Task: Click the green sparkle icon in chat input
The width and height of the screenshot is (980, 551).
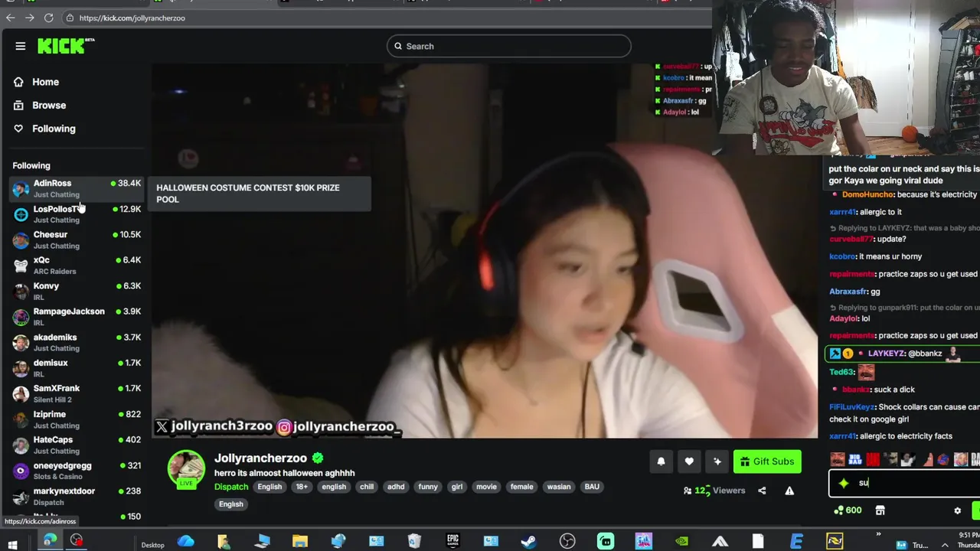Action: click(x=844, y=483)
